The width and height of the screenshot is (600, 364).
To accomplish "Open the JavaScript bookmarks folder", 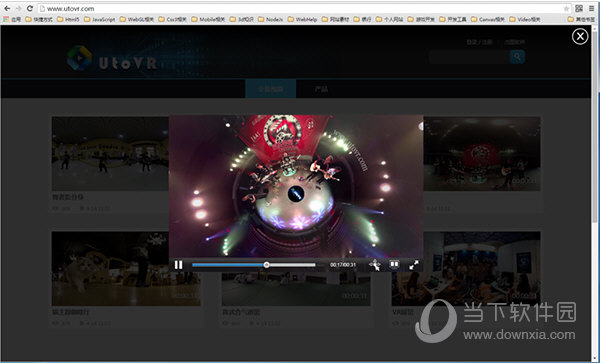I will pyautogui.click(x=99, y=19).
